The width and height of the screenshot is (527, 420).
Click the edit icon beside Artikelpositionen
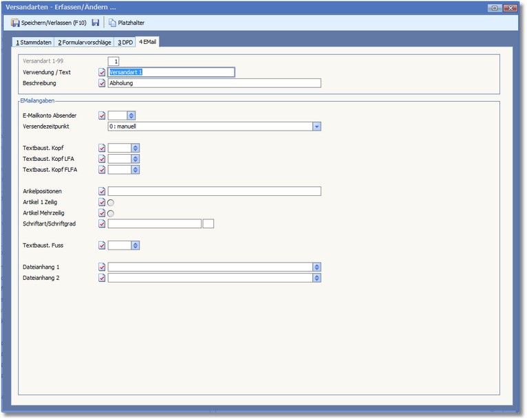coord(103,191)
